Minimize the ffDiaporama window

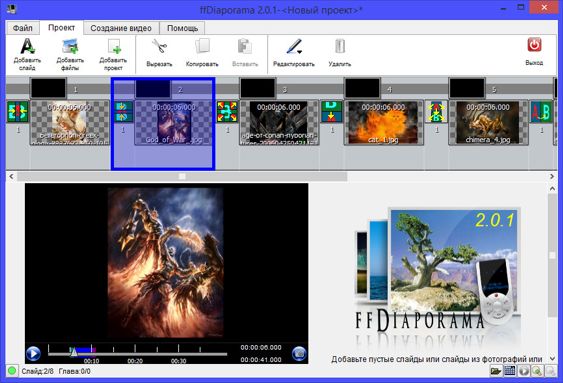coord(503,8)
